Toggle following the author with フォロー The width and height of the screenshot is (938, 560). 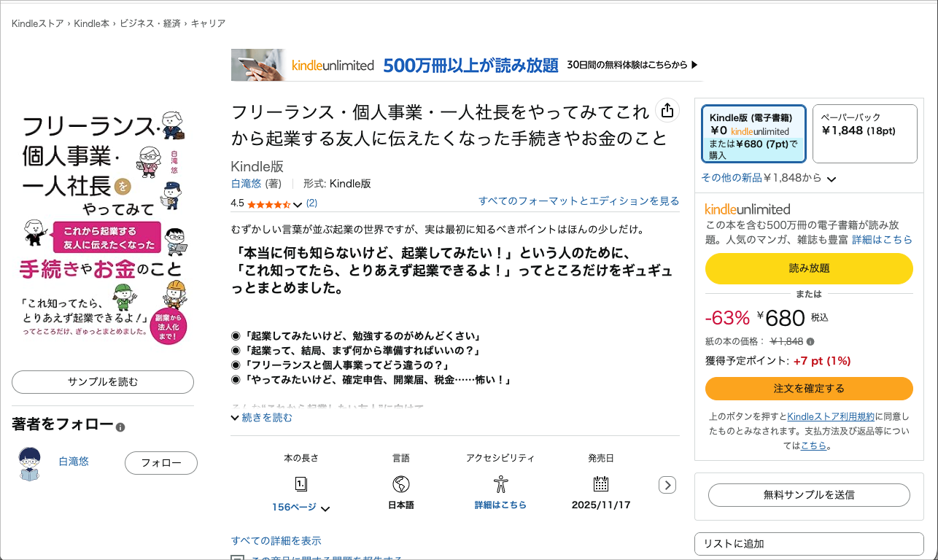(160, 462)
